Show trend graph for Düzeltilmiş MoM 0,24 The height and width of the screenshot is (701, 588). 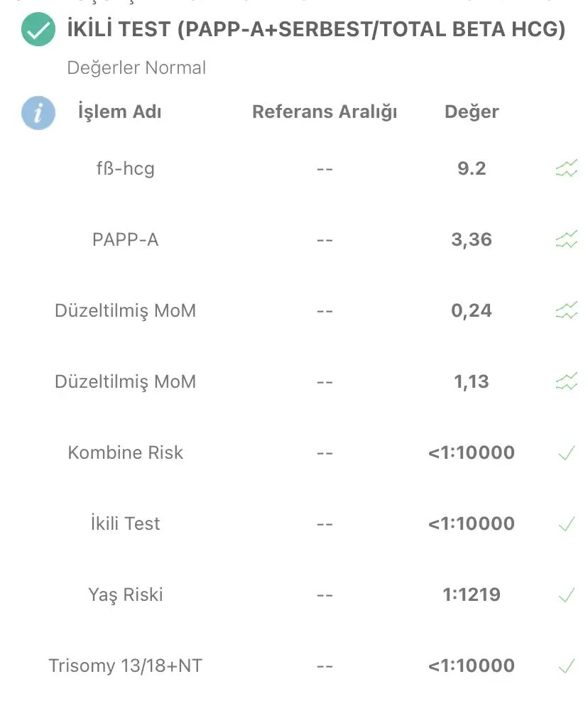pyautogui.click(x=567, y=310)
